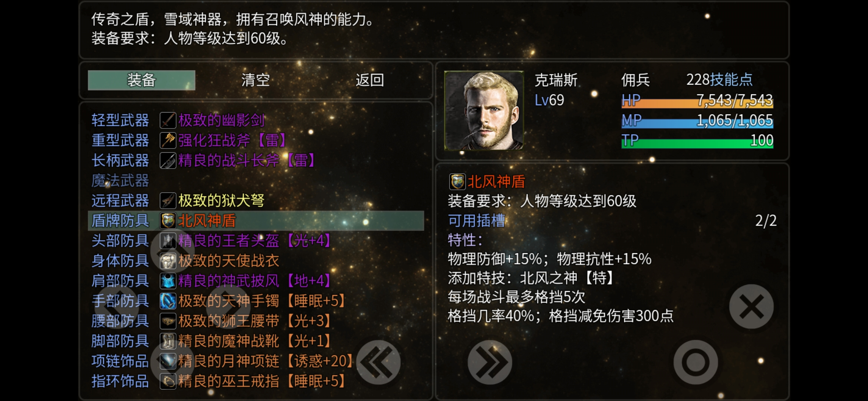Select the empty 魔法武器 slot
868x401 pixels.
[256, 180]
